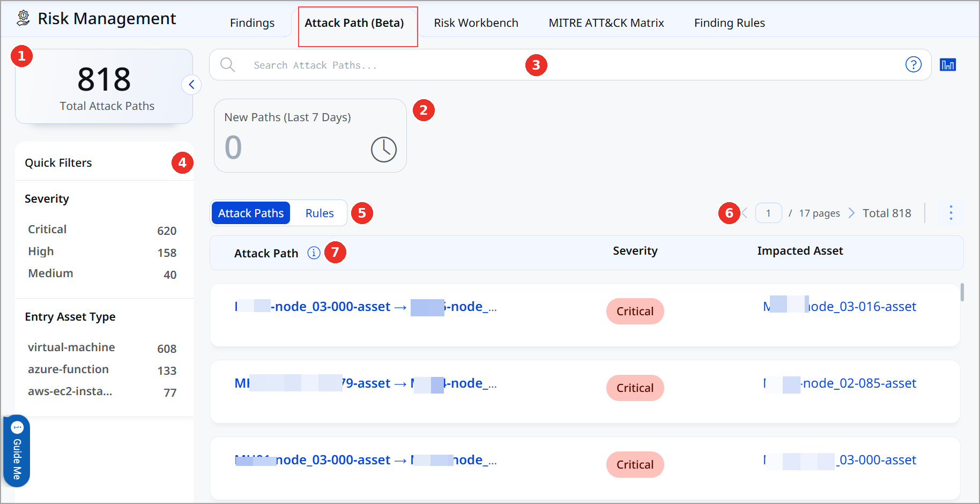Click the Total 818 count text
Screen dimensions: 980x504
point(887,213)
